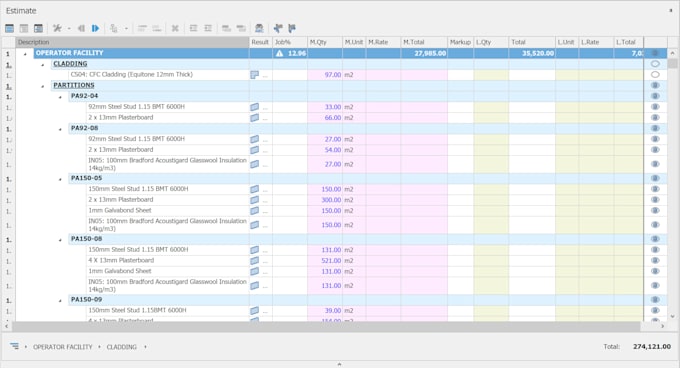Open result icon for 1mm Galvabond Sheet 150.00

(255, 211)
